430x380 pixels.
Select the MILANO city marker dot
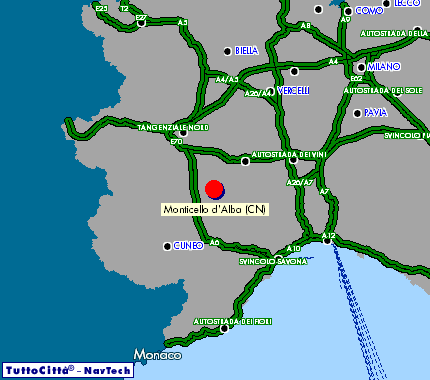pyautogui.click(x=361, y=68)
